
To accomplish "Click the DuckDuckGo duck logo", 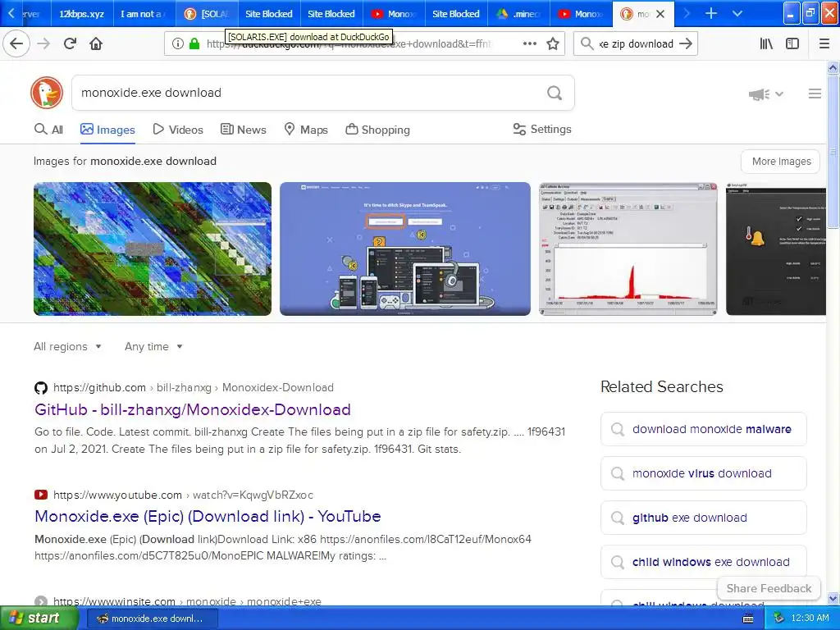I will pos(47,92).
